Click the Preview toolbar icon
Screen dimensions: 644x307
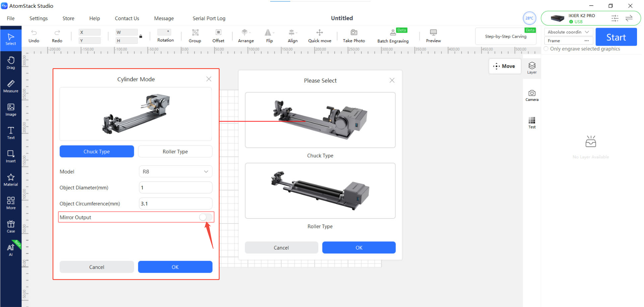click(x=433, y=36)
